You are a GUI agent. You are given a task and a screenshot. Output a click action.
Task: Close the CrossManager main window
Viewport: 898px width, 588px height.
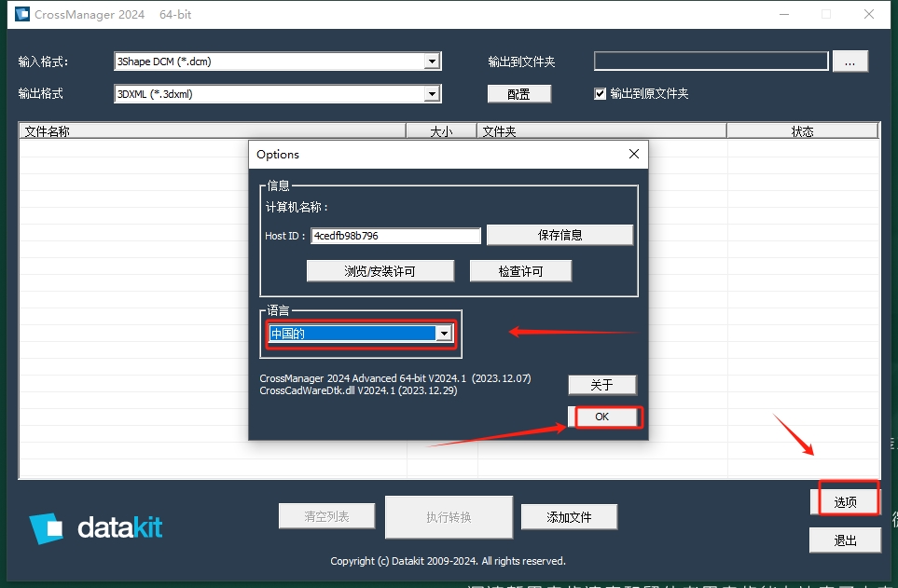(x=869, y=14)
